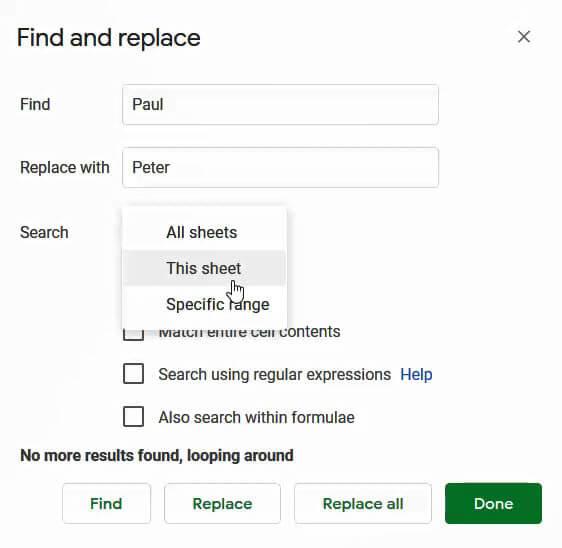Viewport: 562px width, 548px height.
Task: Click the Find button
Action: [106, 504]
